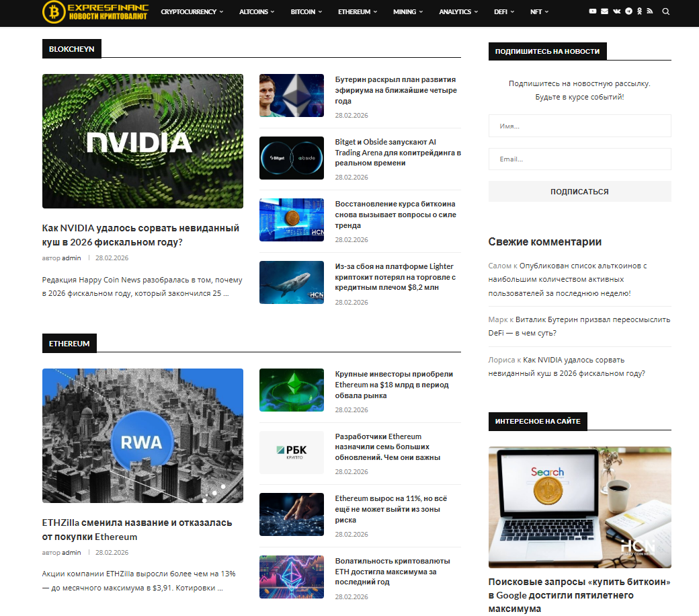Open 'Восстановление курса биткоина' article title
Screen dimensions: 699x616
395,215
